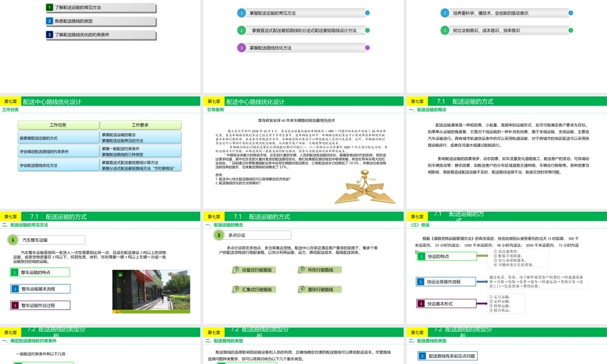607x364 pixels.
Task: Click the 工作任务 label under the slide title
Action: [x=11, y=111]
